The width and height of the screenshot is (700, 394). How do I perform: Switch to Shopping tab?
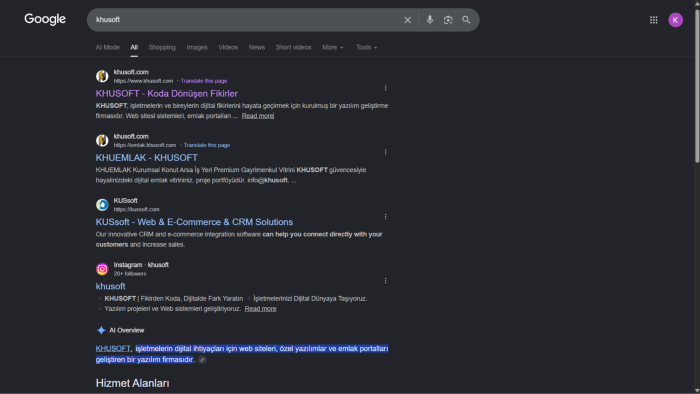(162, 47)
